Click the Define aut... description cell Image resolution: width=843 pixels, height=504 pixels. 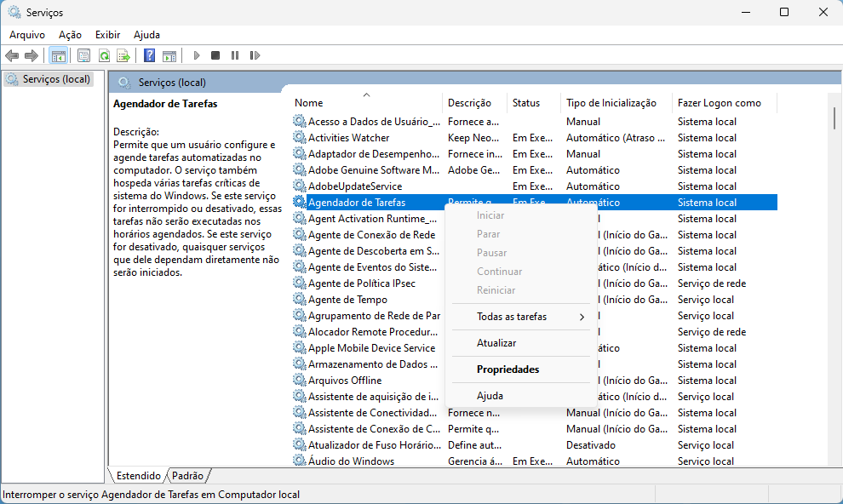475,445
